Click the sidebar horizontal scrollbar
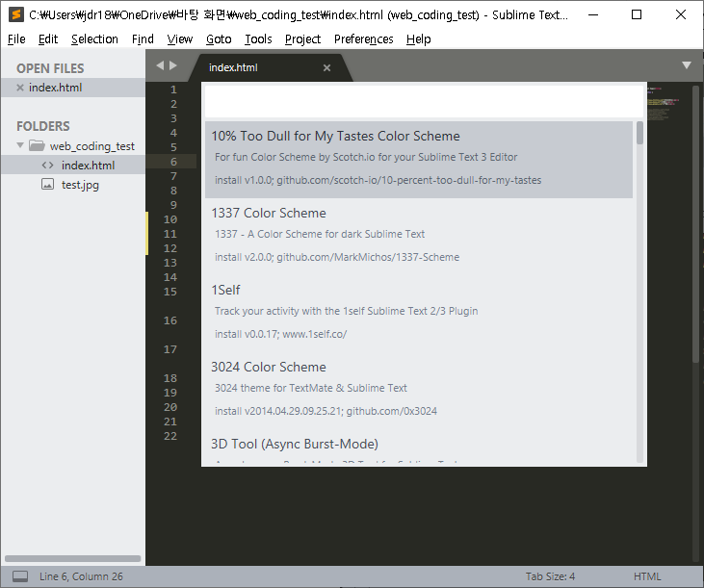704x588 pixels. [73, 558]
